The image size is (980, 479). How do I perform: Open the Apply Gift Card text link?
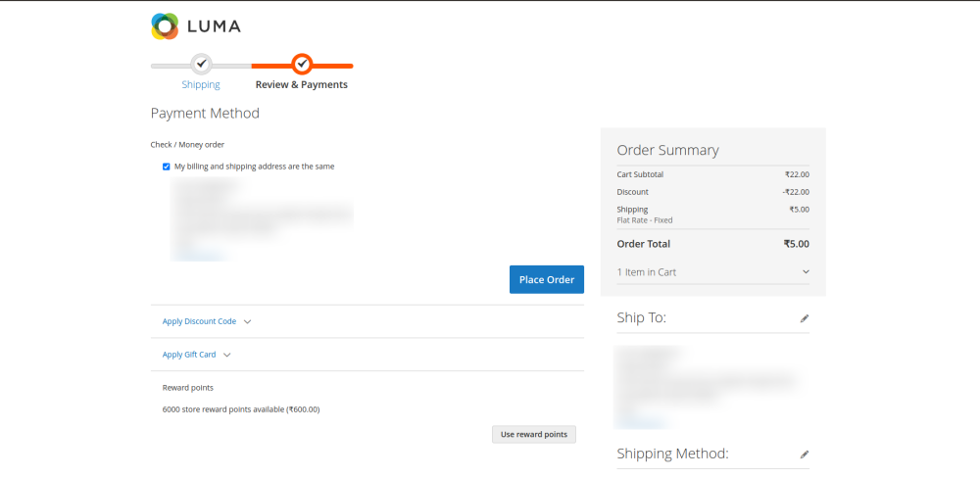[189, 355]
